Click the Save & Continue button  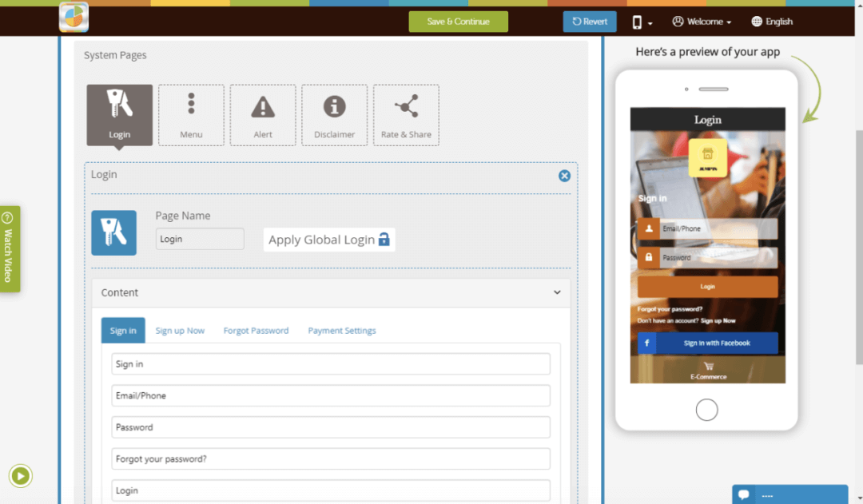pyautogui.click(x=458, y=22)
